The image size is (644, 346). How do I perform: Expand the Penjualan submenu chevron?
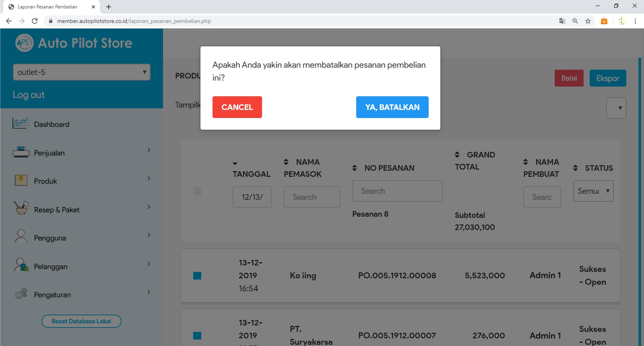tap(149, 150)
